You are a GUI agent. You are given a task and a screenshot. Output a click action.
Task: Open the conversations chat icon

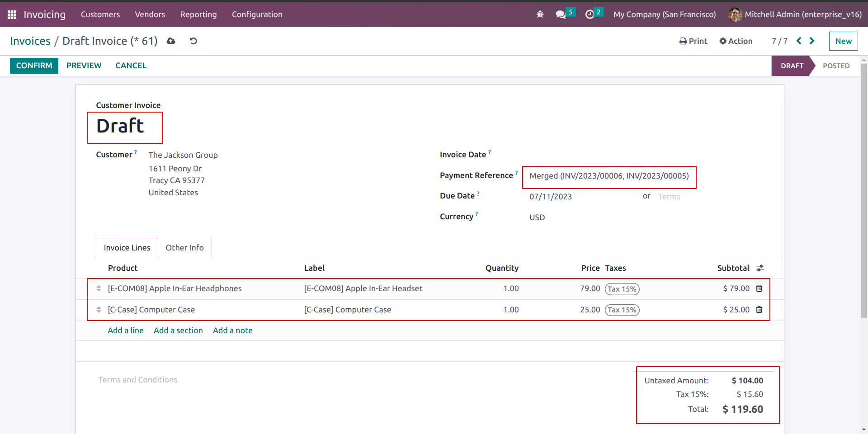pyautogui.click(x=561, y=14)
